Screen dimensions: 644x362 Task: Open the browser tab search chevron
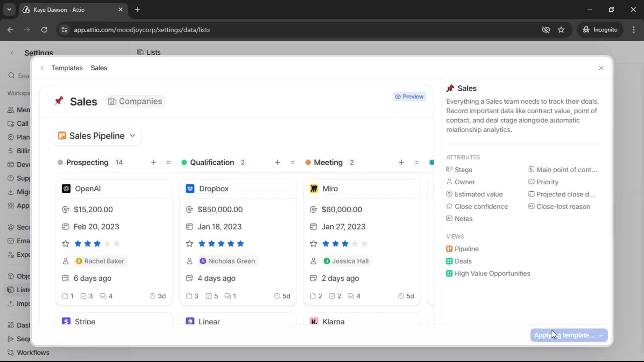click(x=9, y=9)
